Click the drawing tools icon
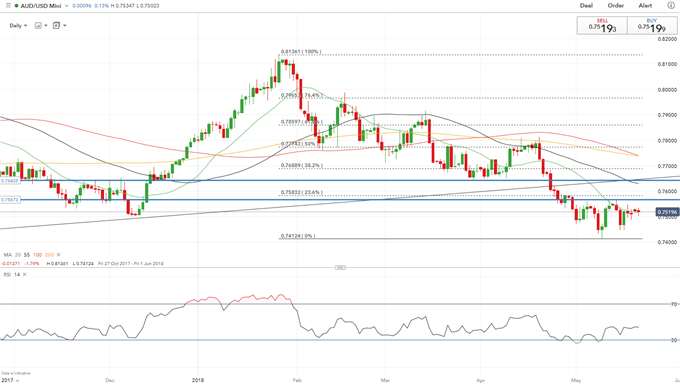 56,26
